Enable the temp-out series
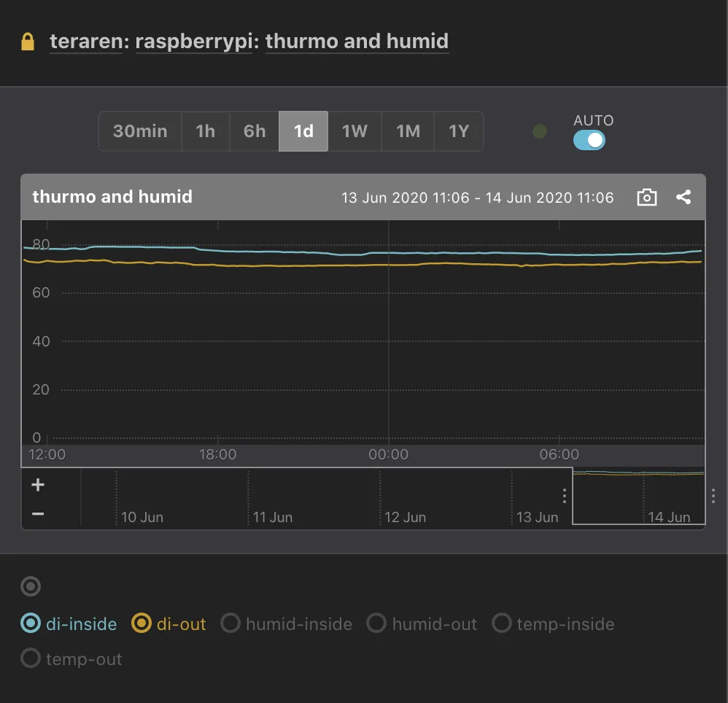728x703 pixels. 31,659
